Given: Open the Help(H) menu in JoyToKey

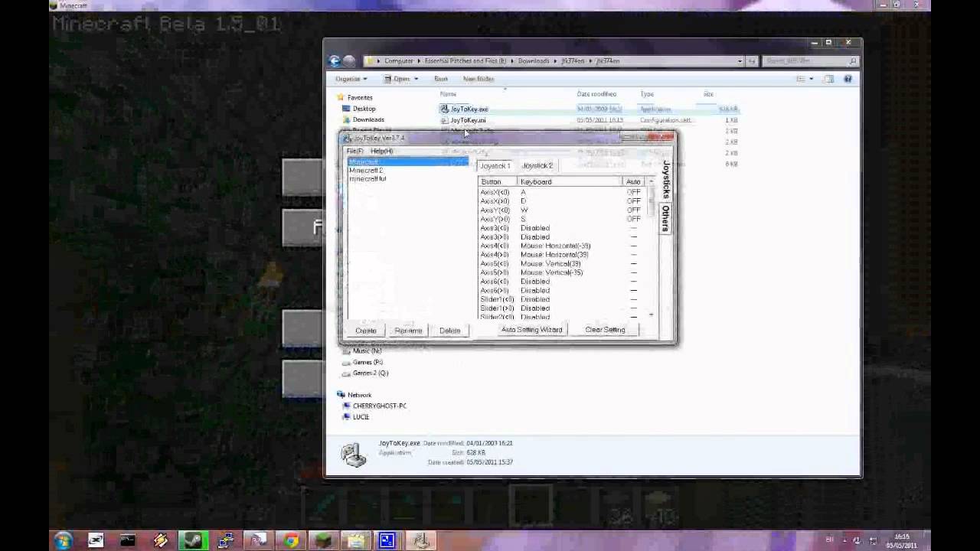Looking at the screenshot, I should click(381, 151).
